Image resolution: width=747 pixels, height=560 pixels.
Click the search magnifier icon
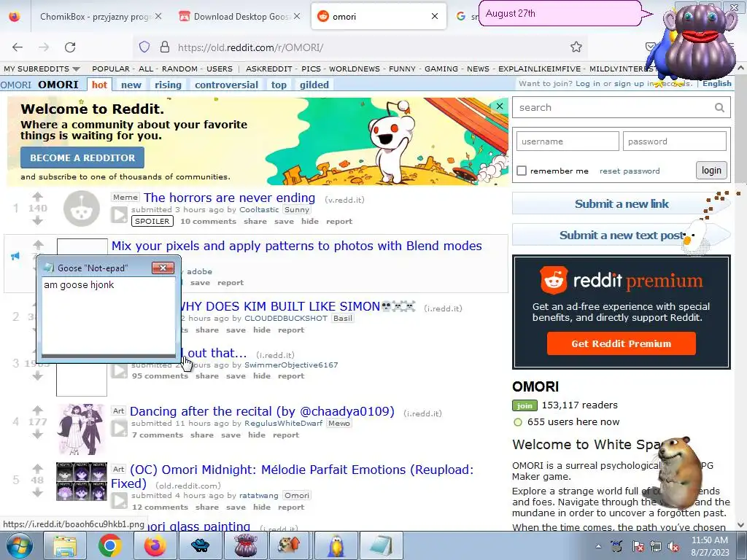tap(719, 108)
